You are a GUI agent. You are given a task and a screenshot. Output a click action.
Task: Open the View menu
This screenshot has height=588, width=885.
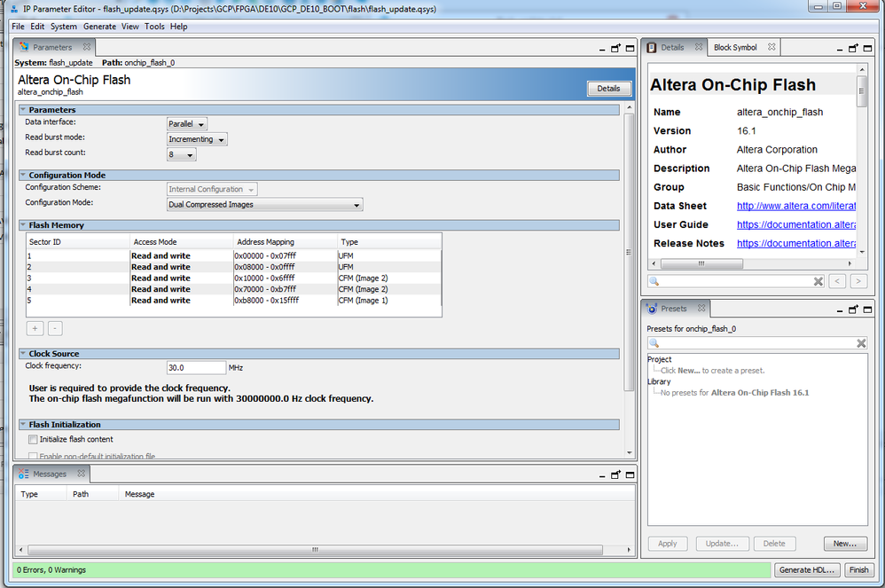(x=129, y=26)
